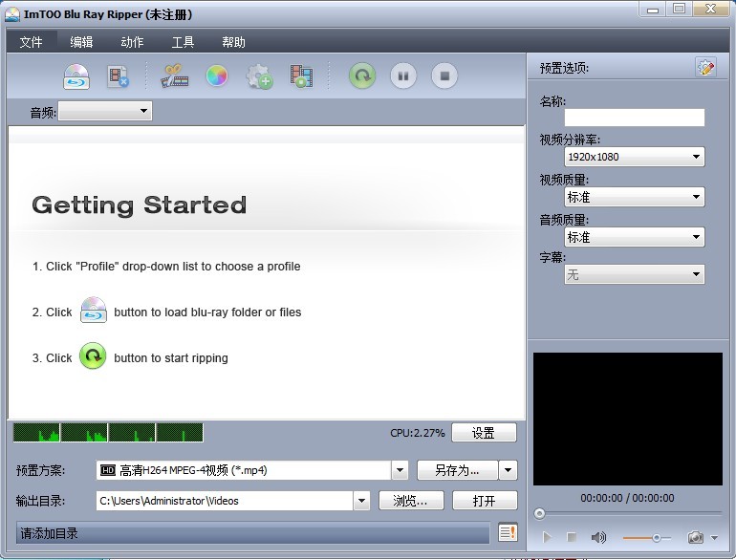
Task: Take a snapshot with the camera icon
Action: [695, 538]
